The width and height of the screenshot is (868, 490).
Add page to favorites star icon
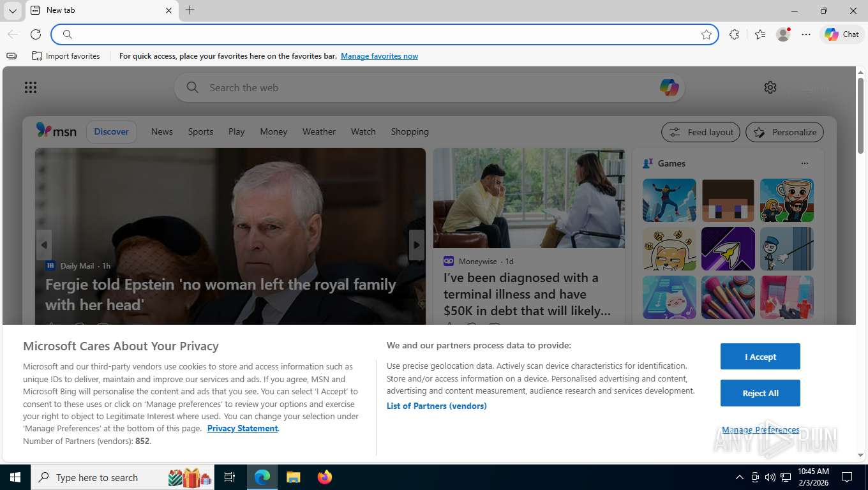[706, 34]
